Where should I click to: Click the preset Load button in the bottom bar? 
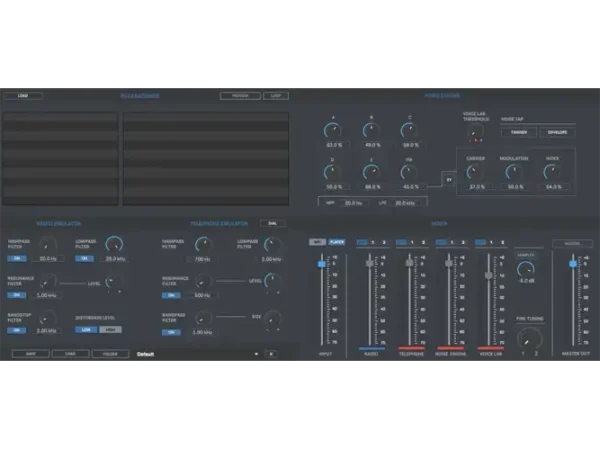tap(70, 354)
